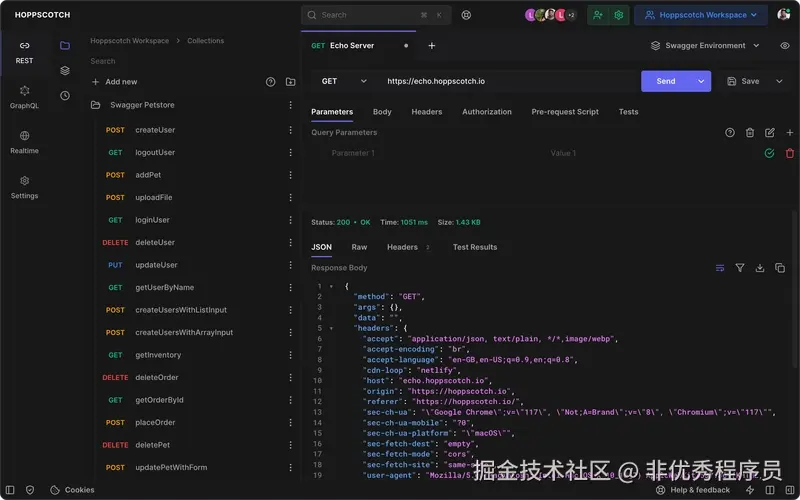Switch to the Authorization tab
This screenshot has width=800, height=500.
pyautogui.click(x=487, y=112)
